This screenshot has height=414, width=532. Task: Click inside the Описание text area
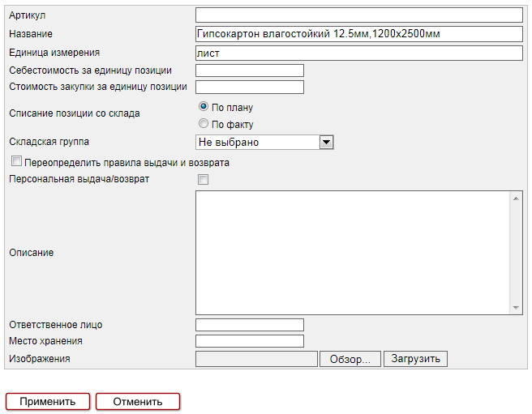click(352, 253)
